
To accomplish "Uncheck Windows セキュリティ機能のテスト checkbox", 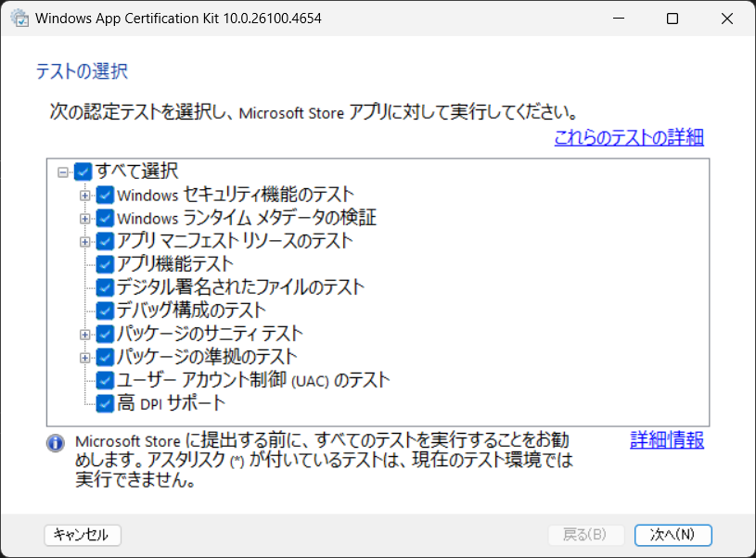I will click(x=105, y=196).
